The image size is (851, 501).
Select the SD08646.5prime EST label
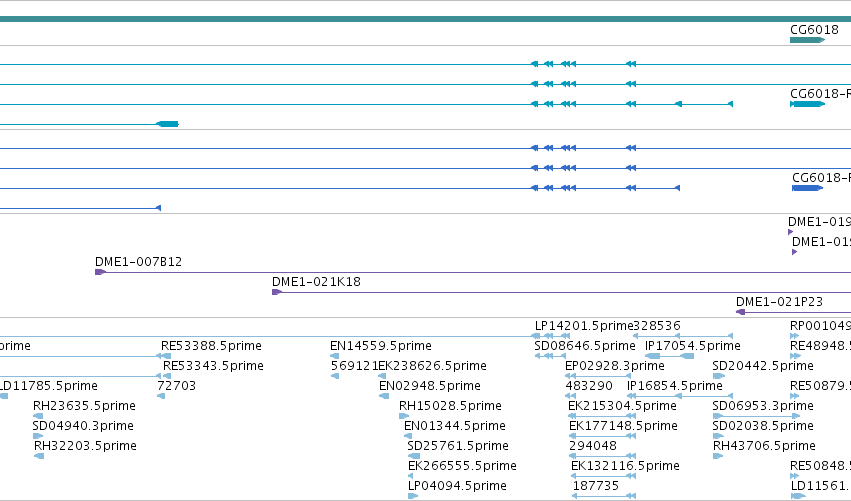click(x=585, y=346)
